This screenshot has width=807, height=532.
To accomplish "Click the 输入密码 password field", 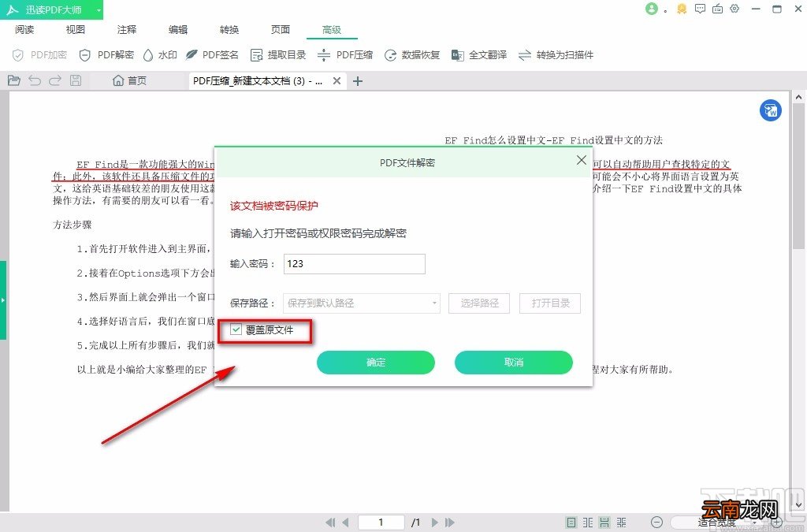I will (x=355, y=264).
